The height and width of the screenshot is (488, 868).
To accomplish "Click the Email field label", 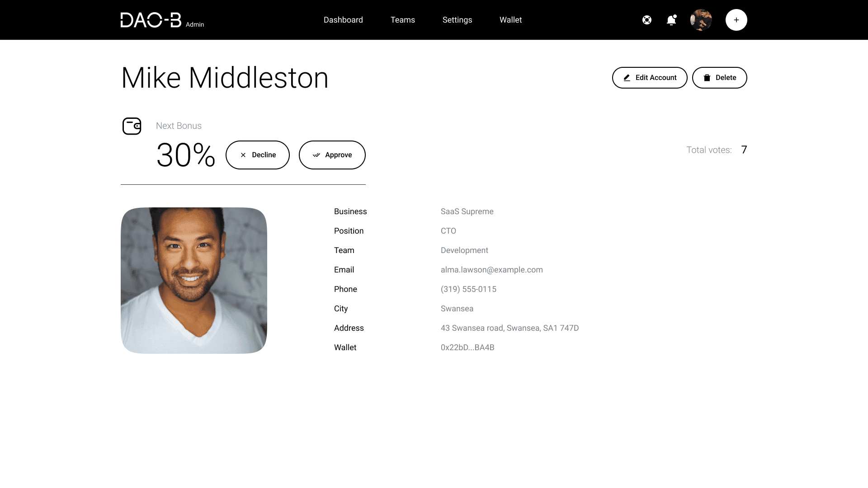I will click(344, 270).
